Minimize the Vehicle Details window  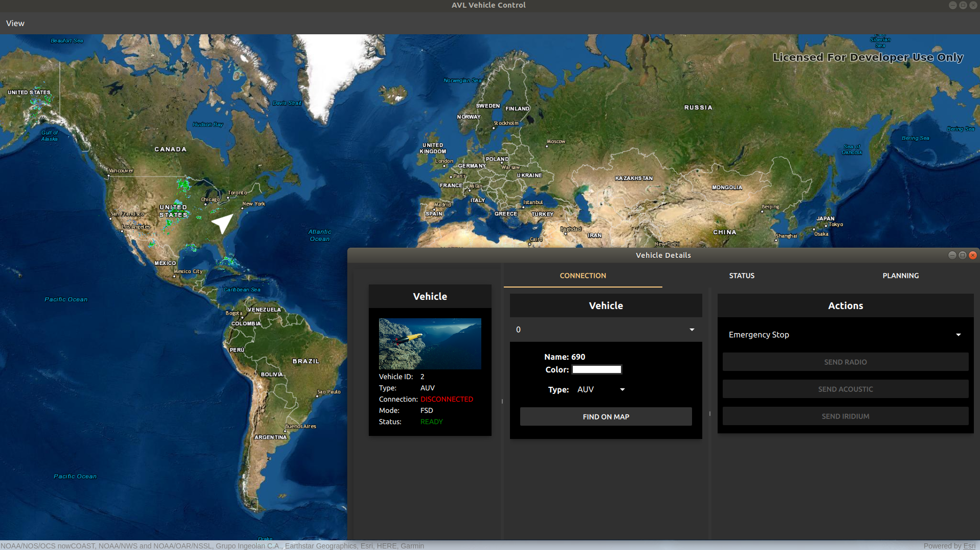(952, 255)
